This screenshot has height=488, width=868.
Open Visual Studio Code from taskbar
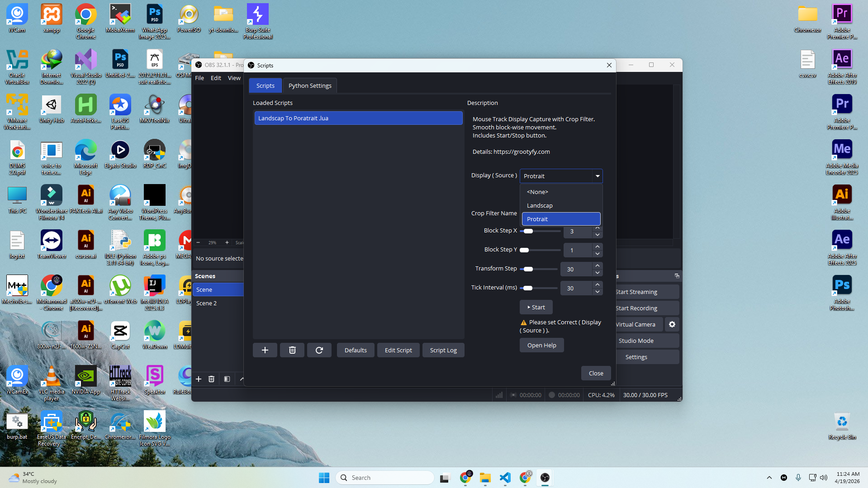tap(505, 478)
